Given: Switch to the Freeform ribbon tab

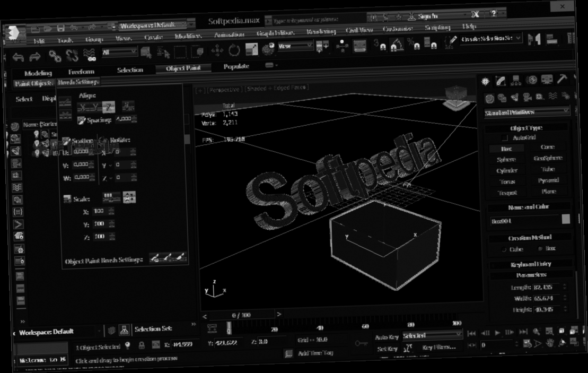Looking at the screenshot, I should 81,72.
